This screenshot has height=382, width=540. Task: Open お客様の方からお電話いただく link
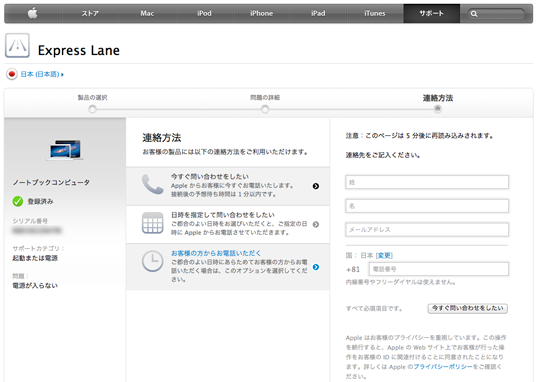pyautogui.click(x=216, y=253)
